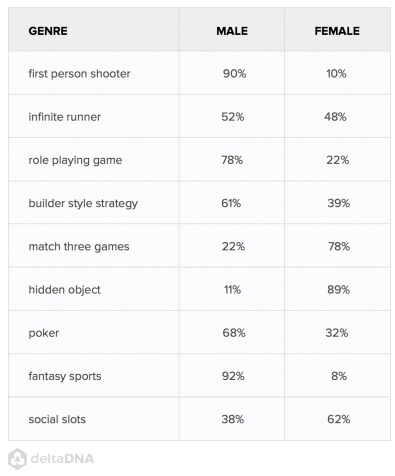The image size is (395, 476).
Task: Click the 89% female value for hidden object
Action: coord(338,290)
